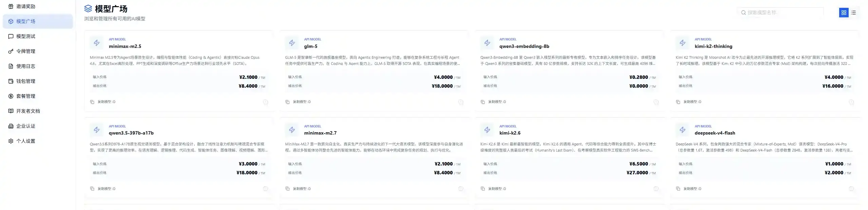Viewport: 868px width, 210px height.
Task: Click the lightning icon on kimi-k2.6 card
Action: [487, 130]
